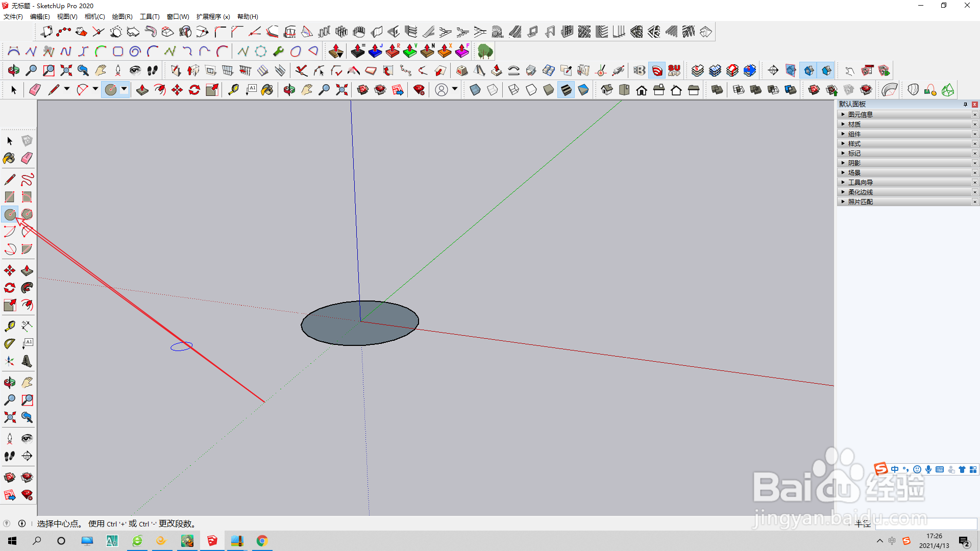The height and width of the screenshot is (551, 980).
Task: Click the taskbar search magnifier
Action: (x=37, y=541)
